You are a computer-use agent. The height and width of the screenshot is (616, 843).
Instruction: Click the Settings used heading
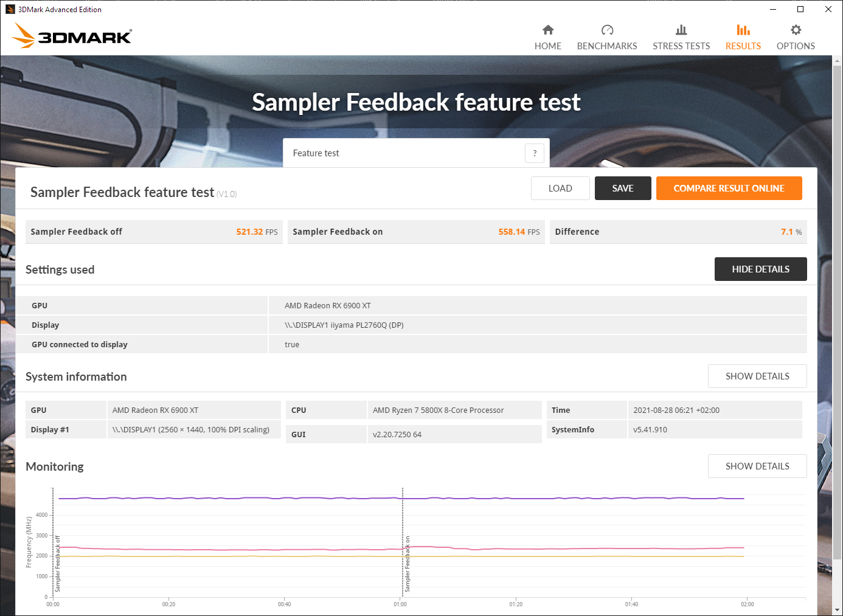pos(60,270)
